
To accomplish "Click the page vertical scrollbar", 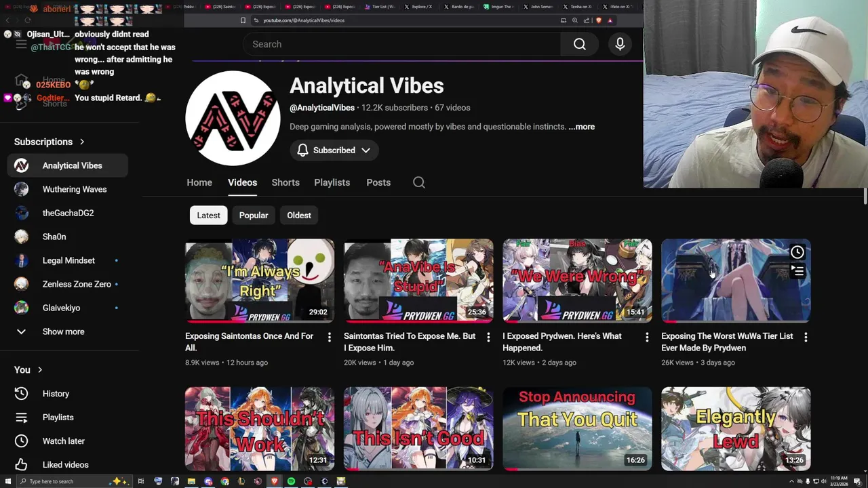I will 865,197.
